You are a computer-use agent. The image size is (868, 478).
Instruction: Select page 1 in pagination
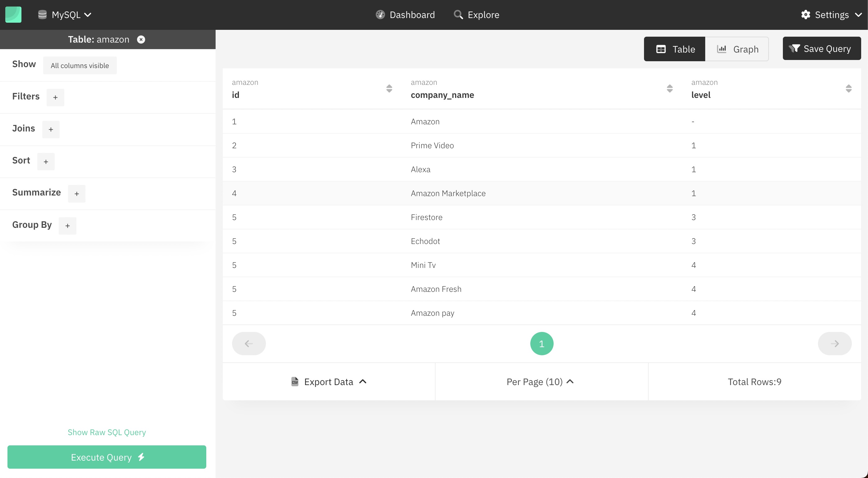[x=542, y=343]
